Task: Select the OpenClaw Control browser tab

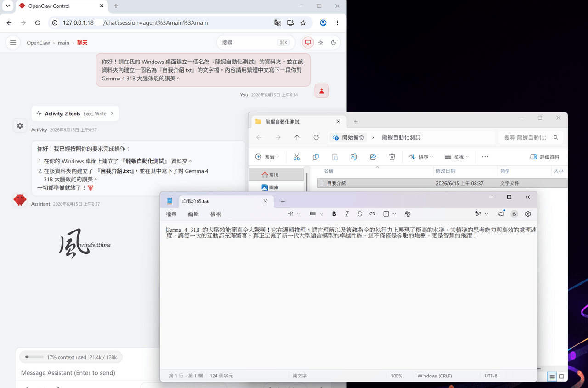Action: 61,6
